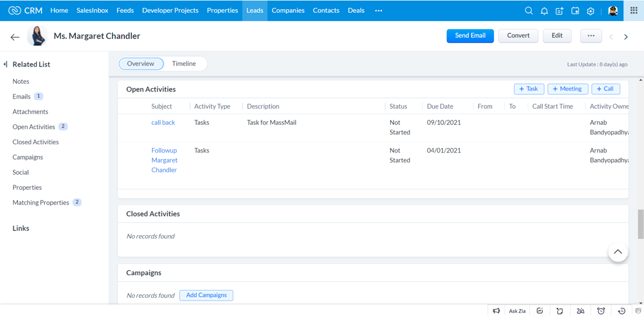Jump to Properties in Related List sidebar

tap(27, 187)
